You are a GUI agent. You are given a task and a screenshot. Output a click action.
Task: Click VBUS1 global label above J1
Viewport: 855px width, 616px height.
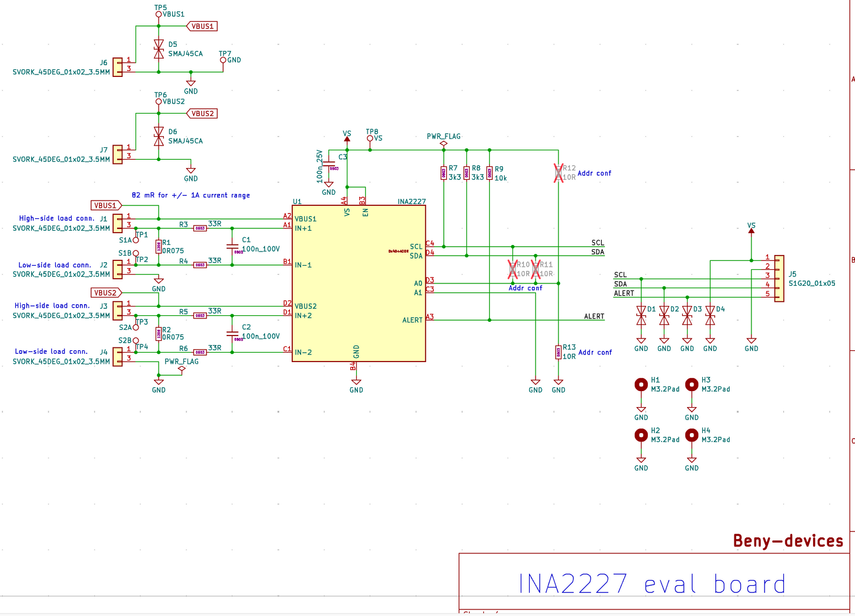107,205
